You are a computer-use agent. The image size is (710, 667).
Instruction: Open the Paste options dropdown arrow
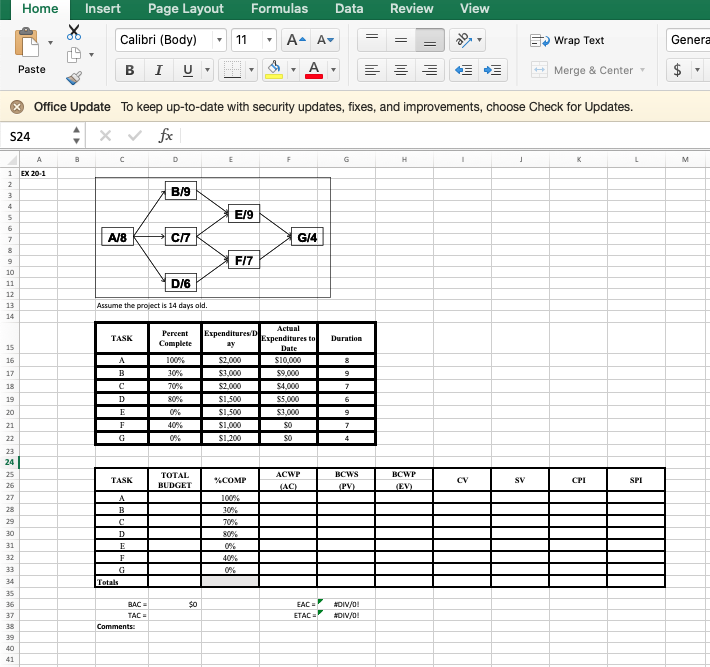tap(51, 43)
